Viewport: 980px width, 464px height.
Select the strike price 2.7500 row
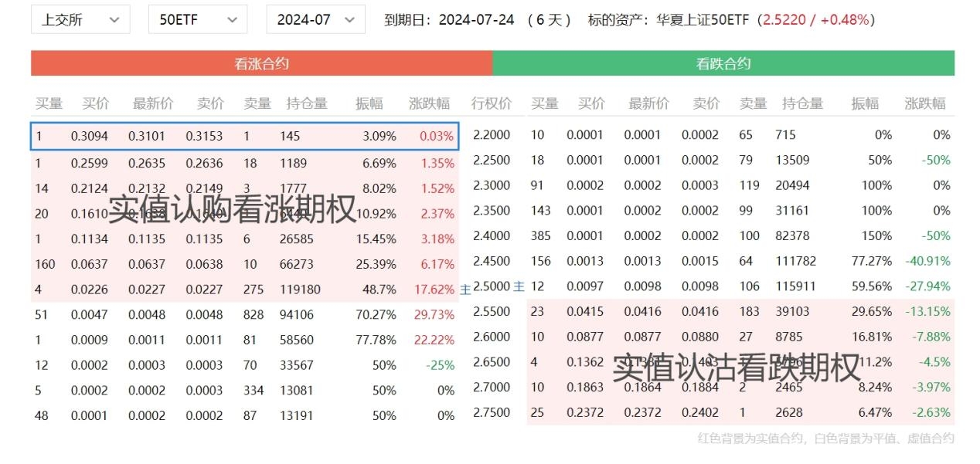[492, 412]
